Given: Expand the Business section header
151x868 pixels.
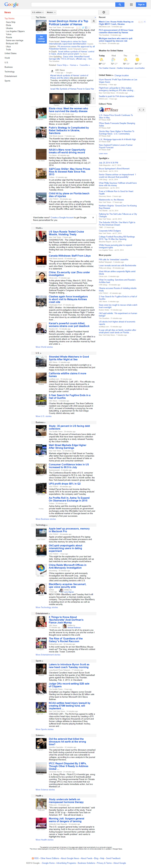Looking at the screenshot, I should [41, 422].
